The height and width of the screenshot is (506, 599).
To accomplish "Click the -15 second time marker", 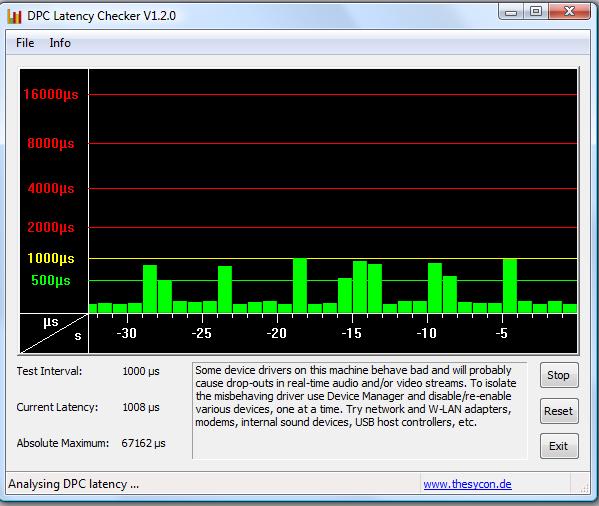I will 351,333.
